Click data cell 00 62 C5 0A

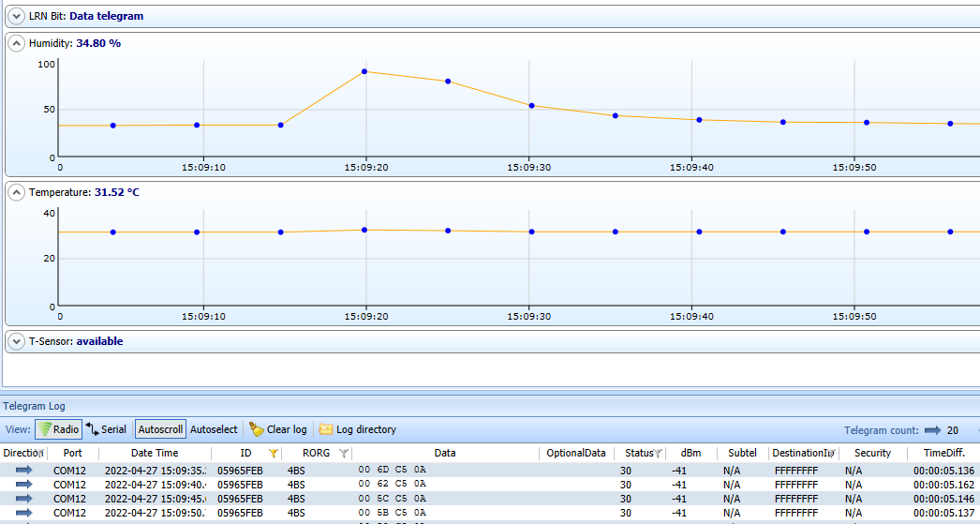pyautogui.click(x=392, y=484)
